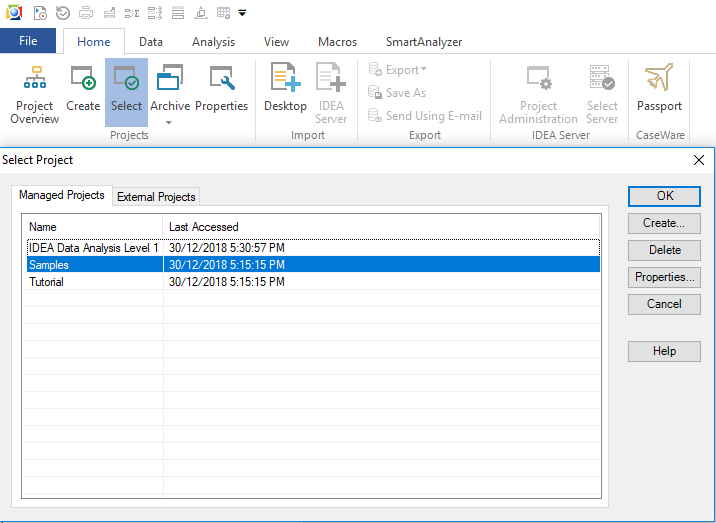Screen dimensions: 716x523
Task: Click the Create... button in the dialog
Action: pos(664,223)
